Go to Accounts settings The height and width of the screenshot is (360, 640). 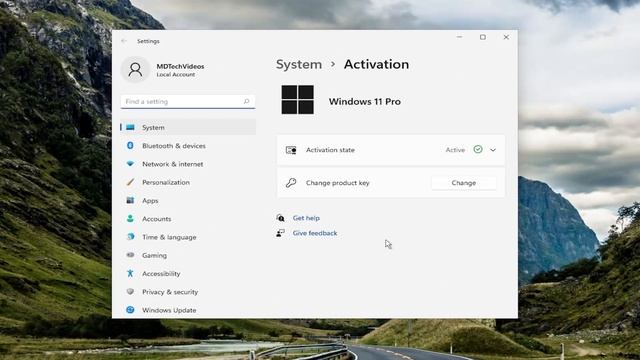click(188, 219)
